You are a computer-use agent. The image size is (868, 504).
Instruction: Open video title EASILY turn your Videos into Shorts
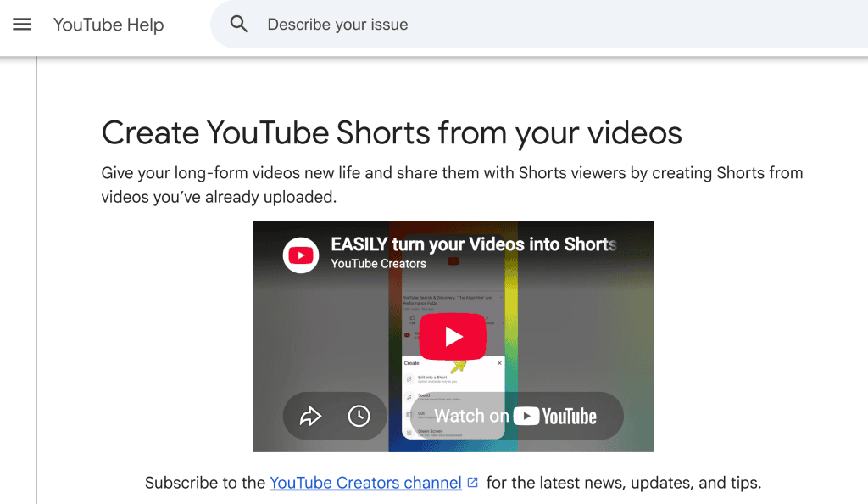point(474,244)
